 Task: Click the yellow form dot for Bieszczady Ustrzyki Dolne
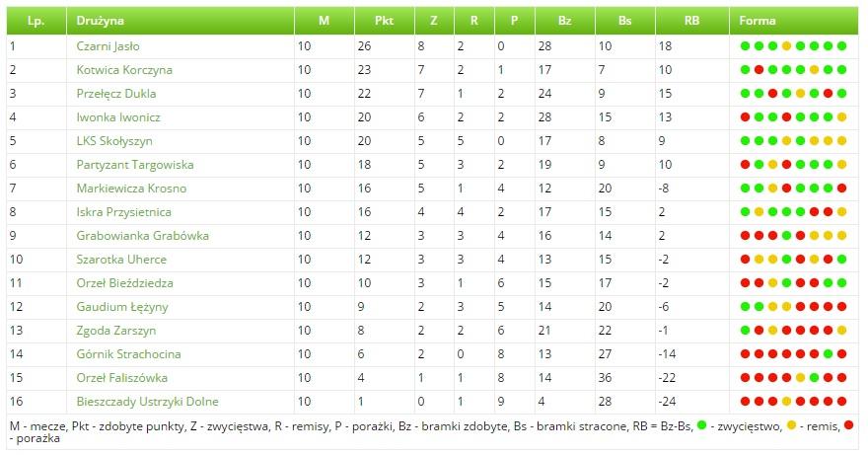click(x=786, y=402)
